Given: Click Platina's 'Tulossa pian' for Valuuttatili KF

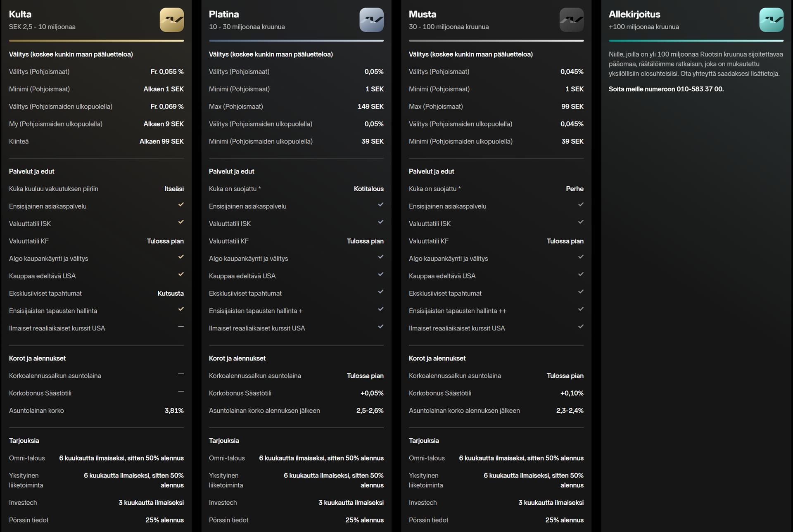Looking at the screenshot, I should (x=365, y=241).
